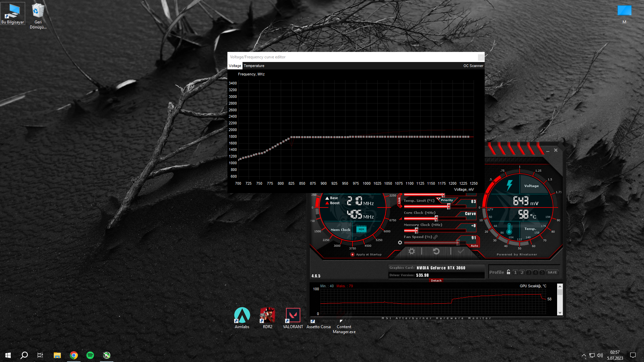Click the apply checkmark icon
The width and height of the screenshot is (644, 362).
(461, 251)
